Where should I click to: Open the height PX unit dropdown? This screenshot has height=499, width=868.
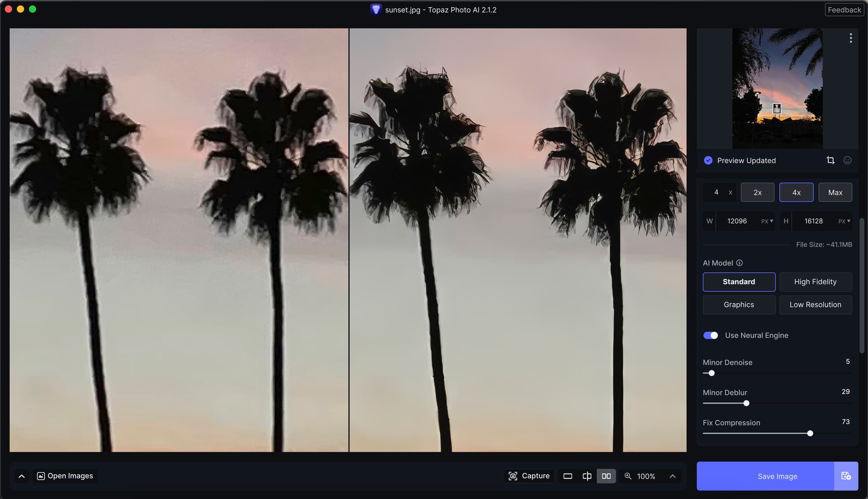tap(844, 221)
